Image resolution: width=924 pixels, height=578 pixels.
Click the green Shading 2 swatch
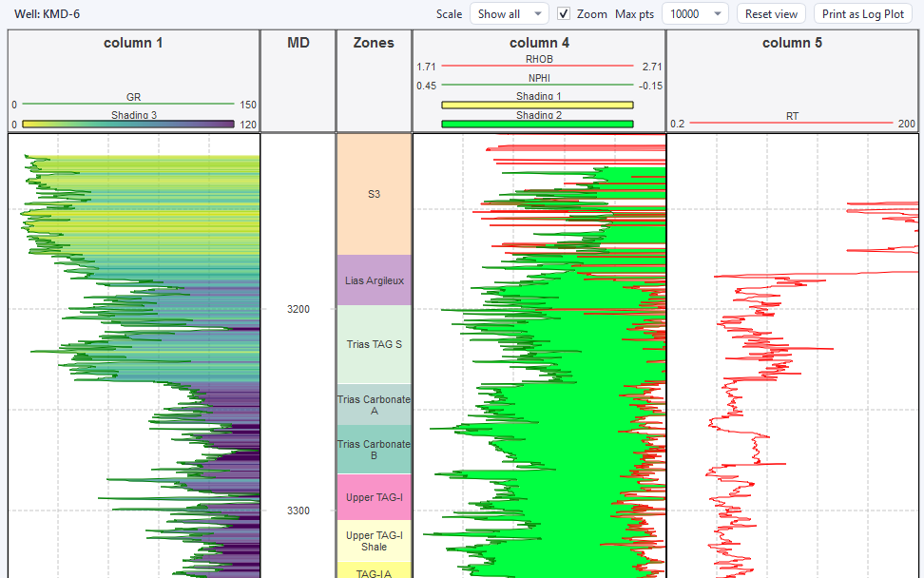coord(537,124)
